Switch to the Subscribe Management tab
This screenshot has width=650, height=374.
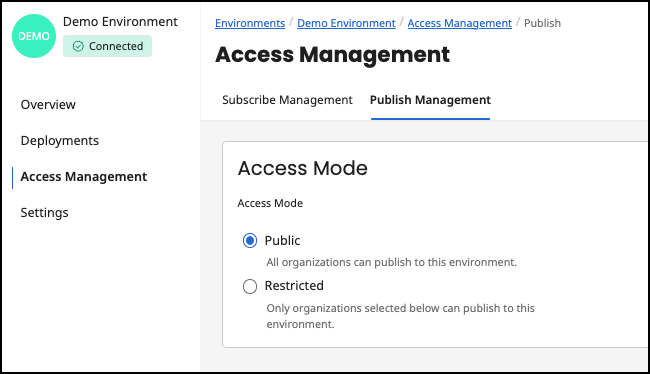point(287,100)
